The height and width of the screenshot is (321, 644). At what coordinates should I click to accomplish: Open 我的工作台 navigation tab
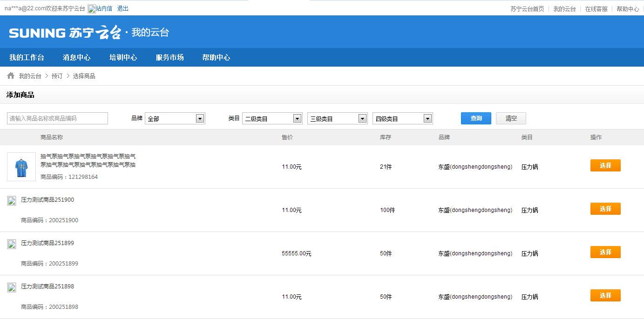[x=27, y=57]
